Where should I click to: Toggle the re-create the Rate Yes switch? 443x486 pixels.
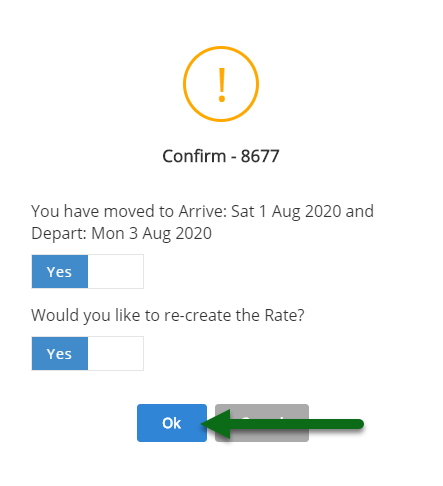(88, 353)
